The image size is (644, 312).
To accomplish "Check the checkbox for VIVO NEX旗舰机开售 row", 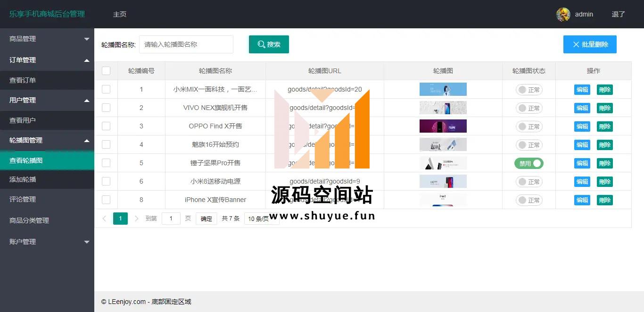I will (x=106, y=108).
